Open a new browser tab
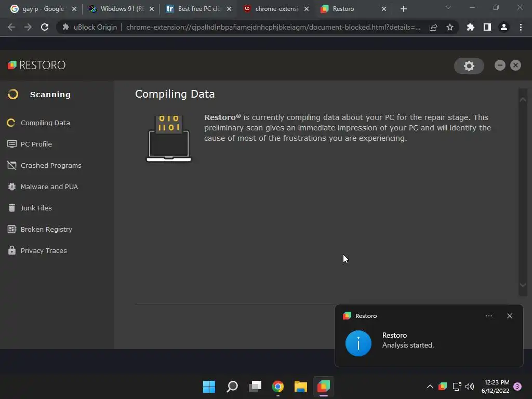Screen dimensions: 532x399 (403, 9)
